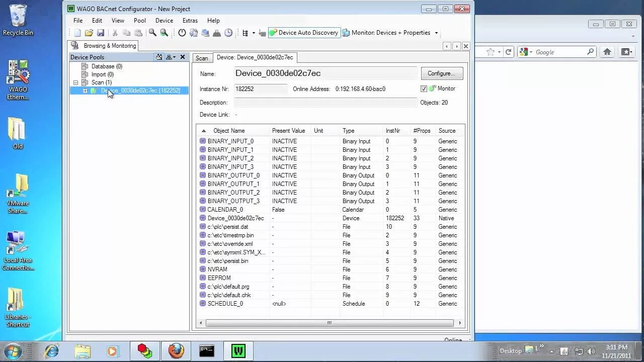Close the Device Pools panel
This screenshot has height=362, width=644.
click(183, 57)
